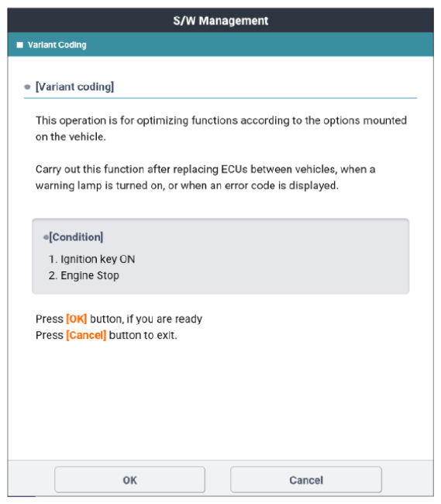Click 'button, if you are ready' text
This screenshot has height=504, width=441.
146,319
